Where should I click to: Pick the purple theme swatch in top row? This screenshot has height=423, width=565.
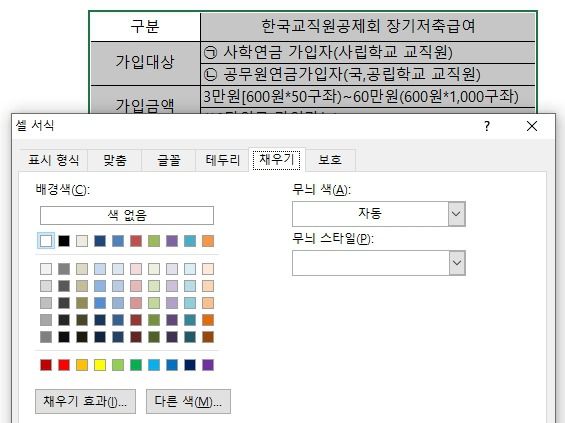[172, 241]
